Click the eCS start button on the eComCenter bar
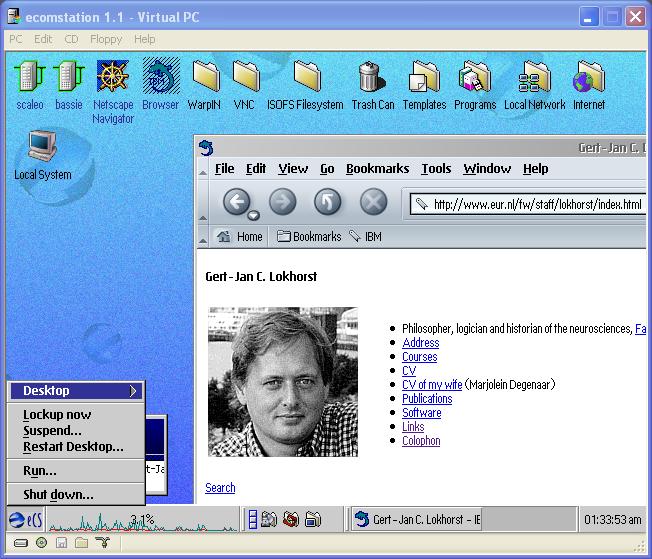The width and height of the screenshot is (652, 559). (x=25, y=520)
